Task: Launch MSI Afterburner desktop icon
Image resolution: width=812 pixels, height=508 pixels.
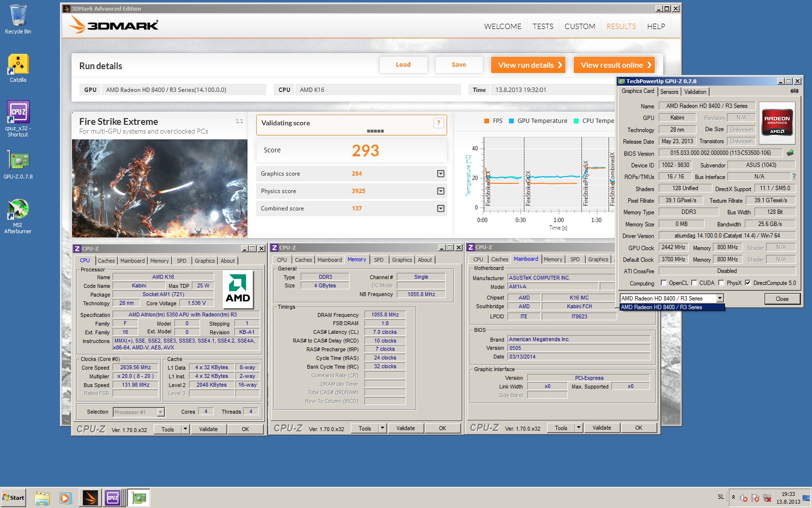Action: tap(18, 216)
